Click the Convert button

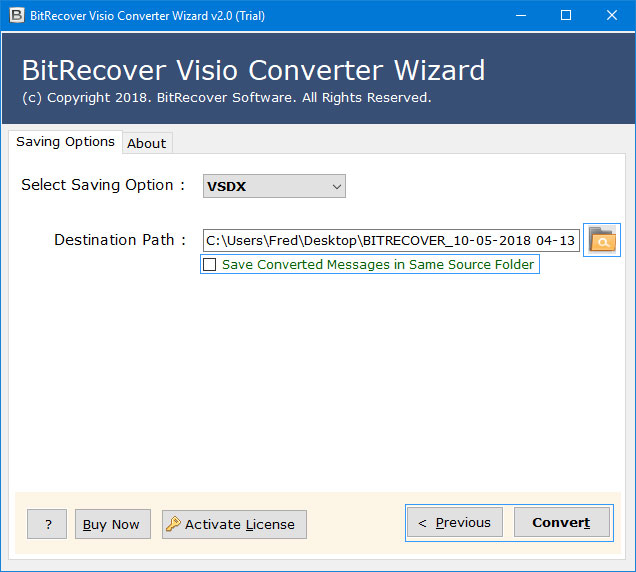click(562, 523)
